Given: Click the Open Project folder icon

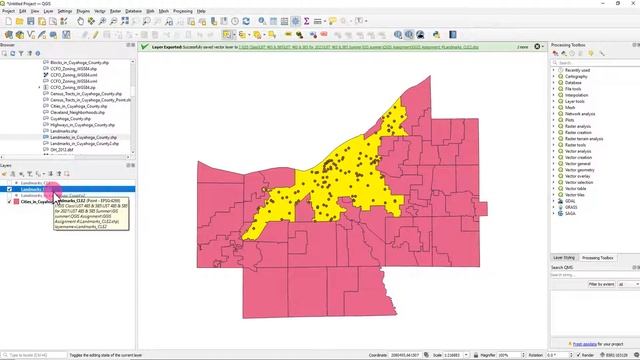Looking at the screenshot, I should 20,21.
